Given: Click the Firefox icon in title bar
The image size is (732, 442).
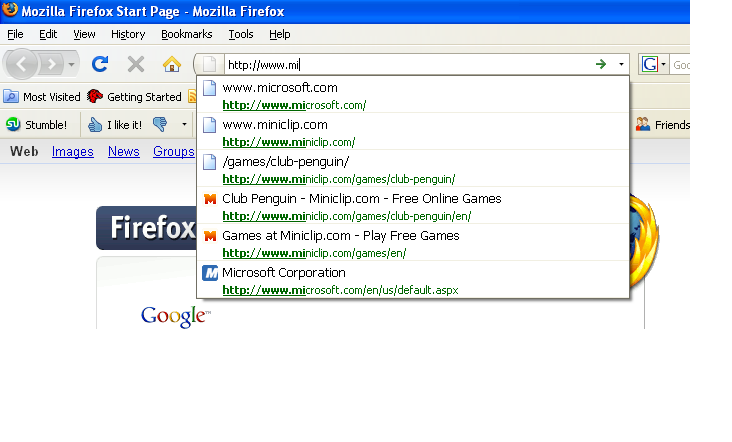Looking at the screenshot, I should (x=10, y=9).
